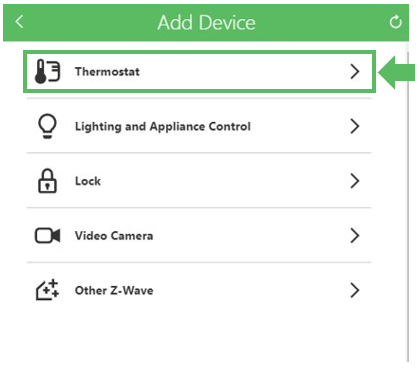
Task: Open the Other Z-Wave chevron arrow
Action: 355,290
